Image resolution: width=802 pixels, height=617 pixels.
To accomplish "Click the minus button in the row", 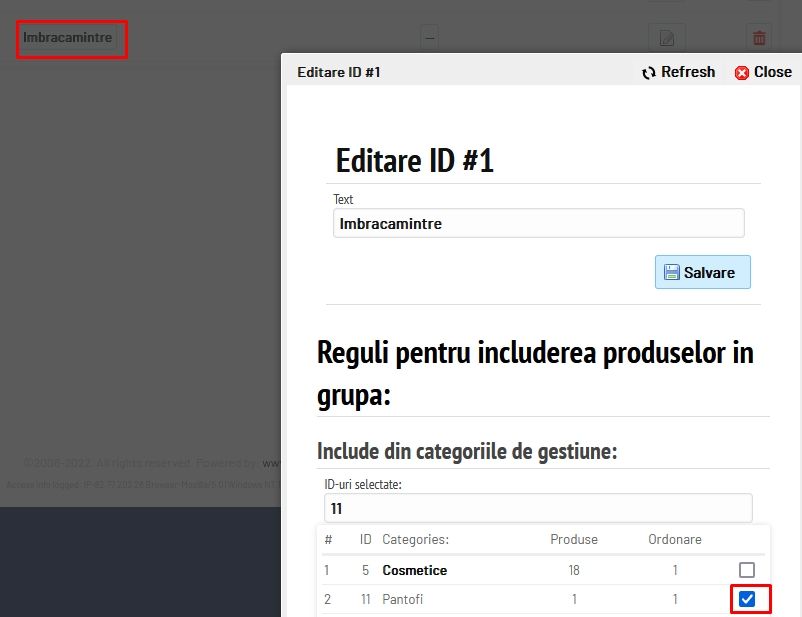I will [x=429, y=38].
